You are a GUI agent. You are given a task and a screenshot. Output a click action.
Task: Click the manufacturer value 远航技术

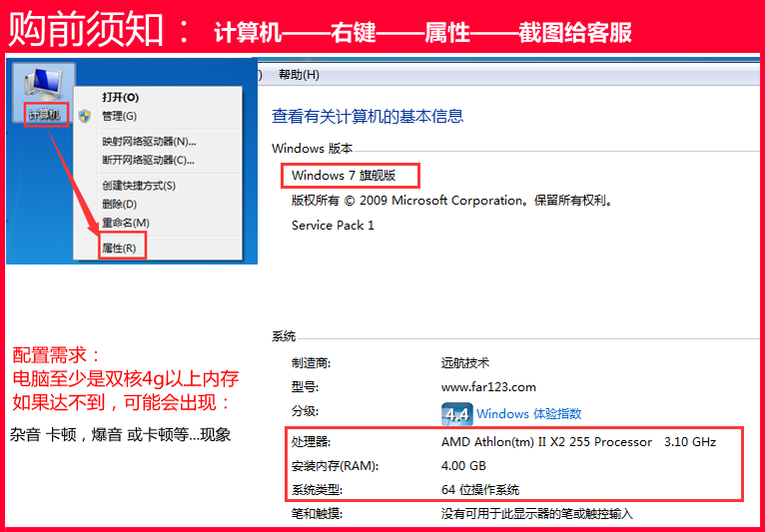465,362
